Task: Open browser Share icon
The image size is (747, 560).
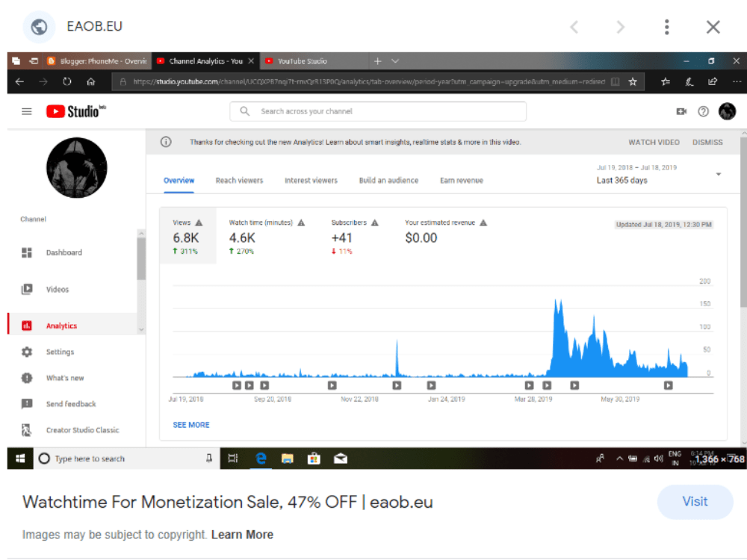Action: point(713,81)
